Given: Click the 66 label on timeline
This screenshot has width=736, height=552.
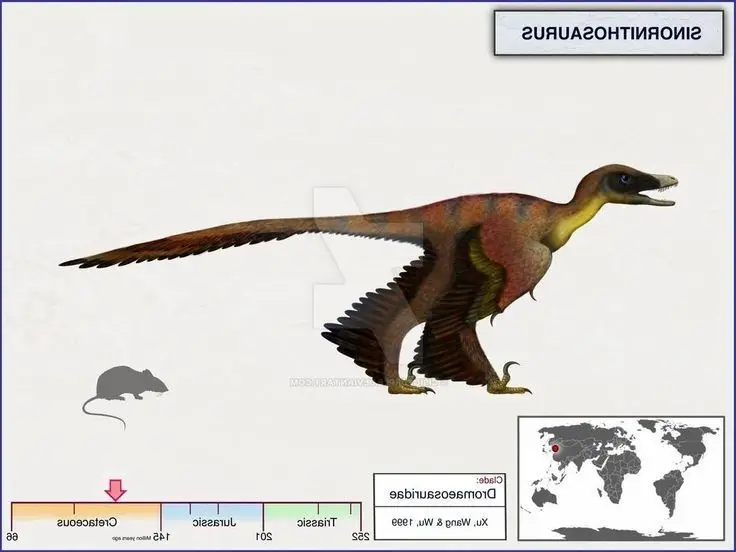Looking at the screenshot, I should click(x=11, y=537).
